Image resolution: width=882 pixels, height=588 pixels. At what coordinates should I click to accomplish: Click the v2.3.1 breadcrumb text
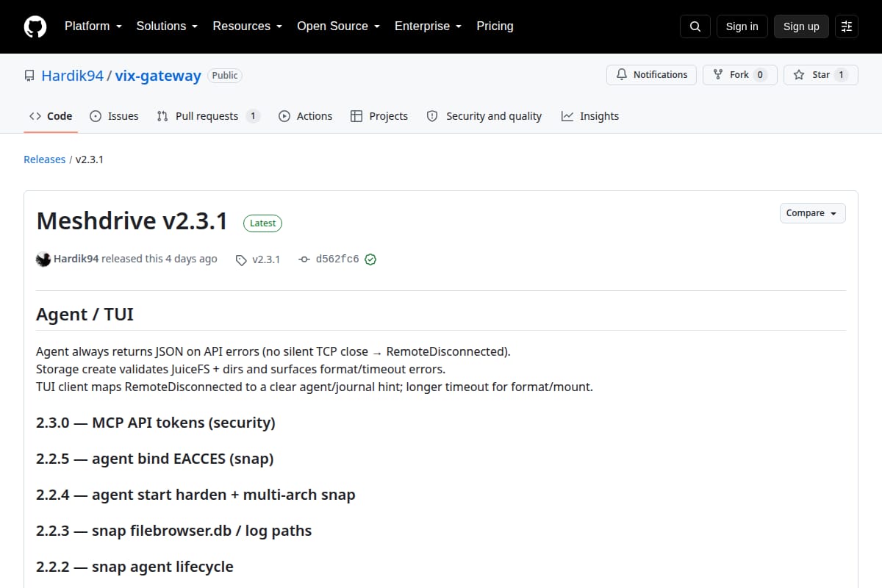point(90,159)
